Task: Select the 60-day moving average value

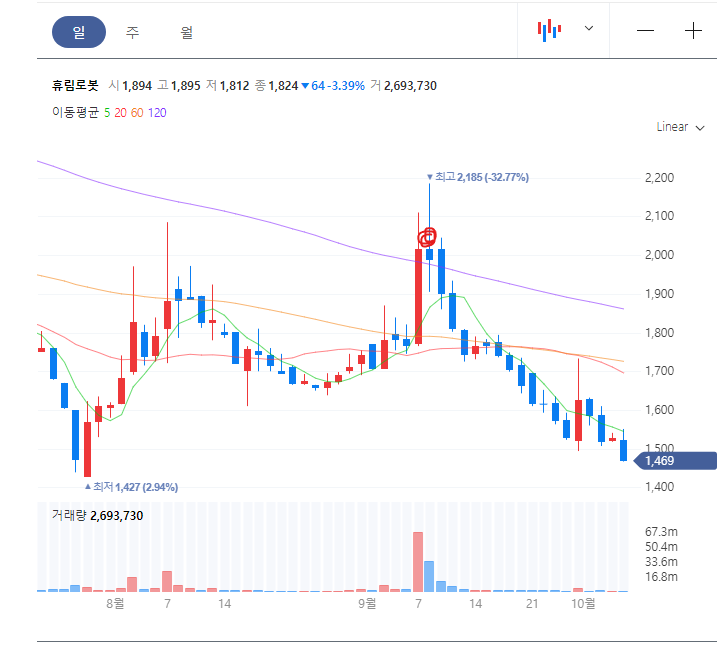Action: click(137, 113)
